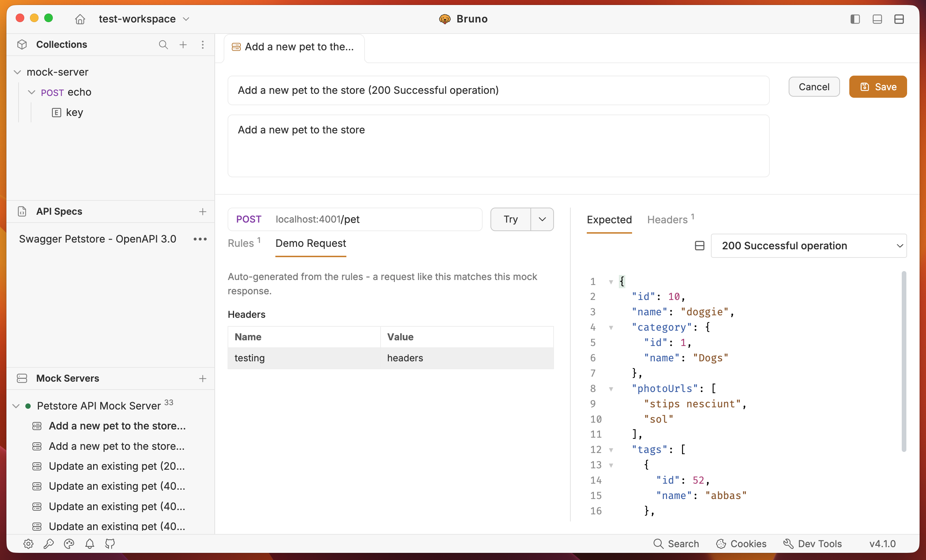The height and width of the screenshot is (560, 926).
Task: Click the "stips nesciunt" photo URL string
Action: (692, 404)
